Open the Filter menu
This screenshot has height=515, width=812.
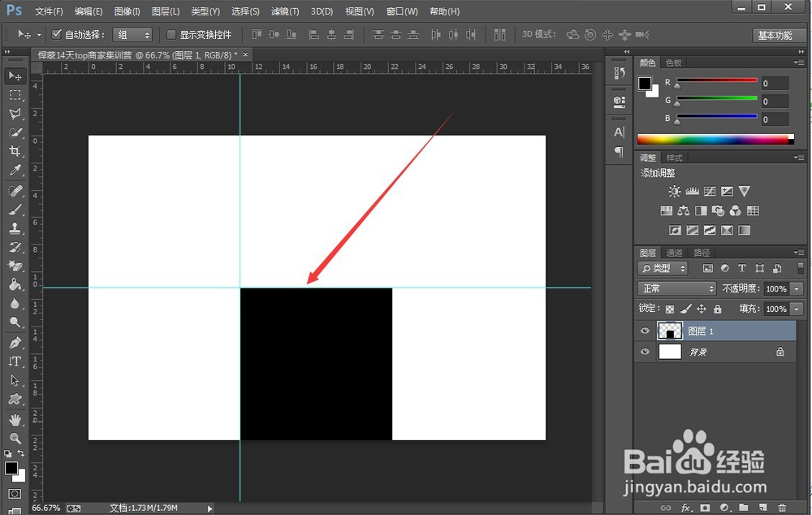click(284, 11)
